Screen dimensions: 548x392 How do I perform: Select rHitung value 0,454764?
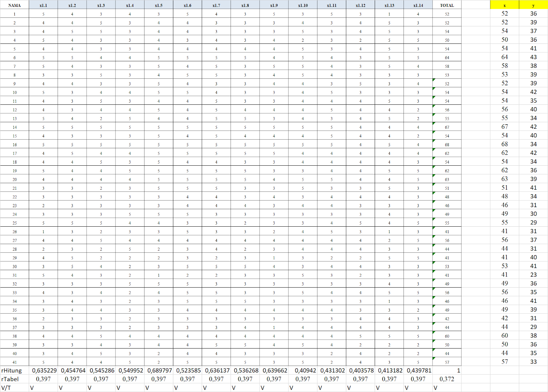73,370
